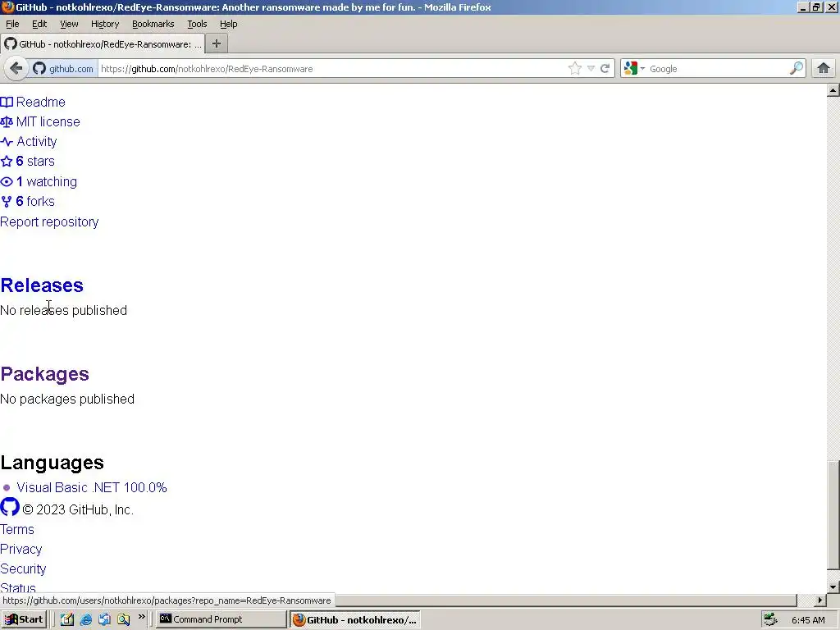
Task: Go to the Firefox home page icon
Action: [x=824, y=69]
